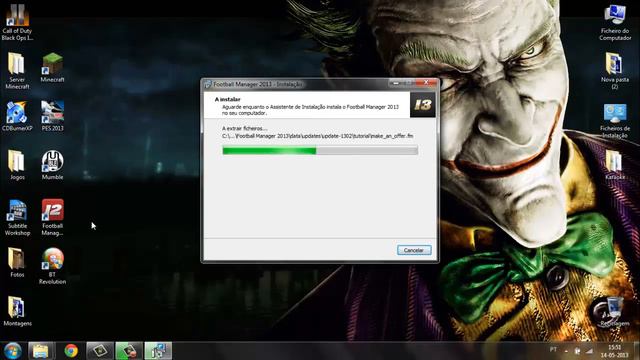This screenshot has width=640, height=360.
Task: Open the Reciclagem recycle bin
Action: tap(615, 311)
